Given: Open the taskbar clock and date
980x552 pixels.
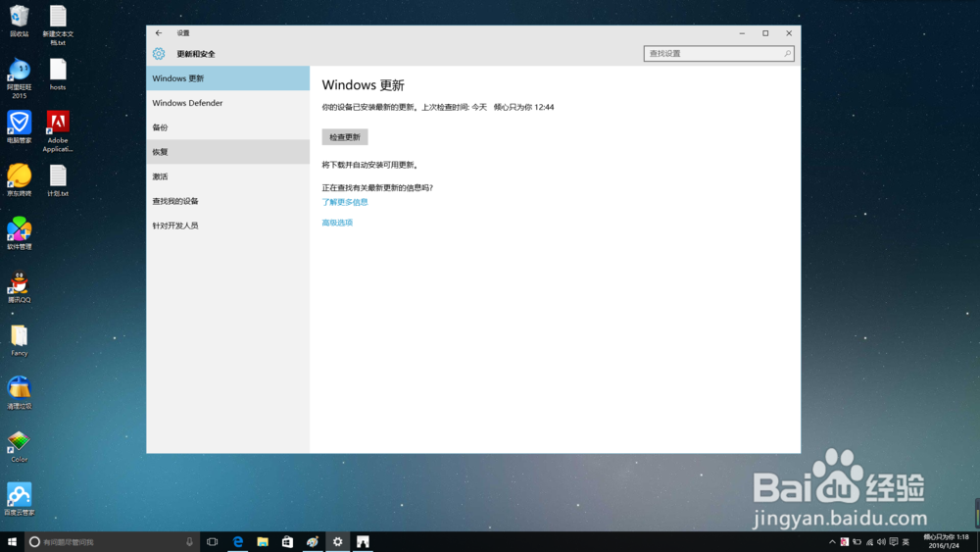Looking at the screenshot, I should pos(945,541).
